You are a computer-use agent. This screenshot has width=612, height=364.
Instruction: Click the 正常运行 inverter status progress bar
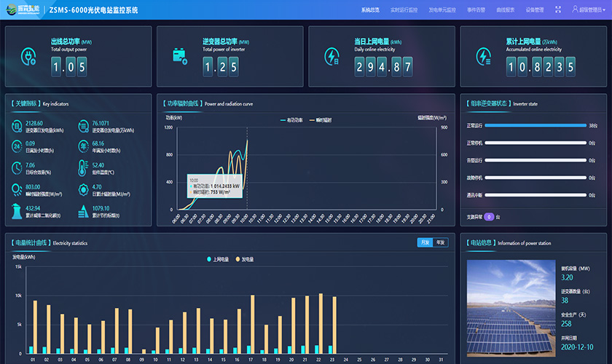pos(535,125)
